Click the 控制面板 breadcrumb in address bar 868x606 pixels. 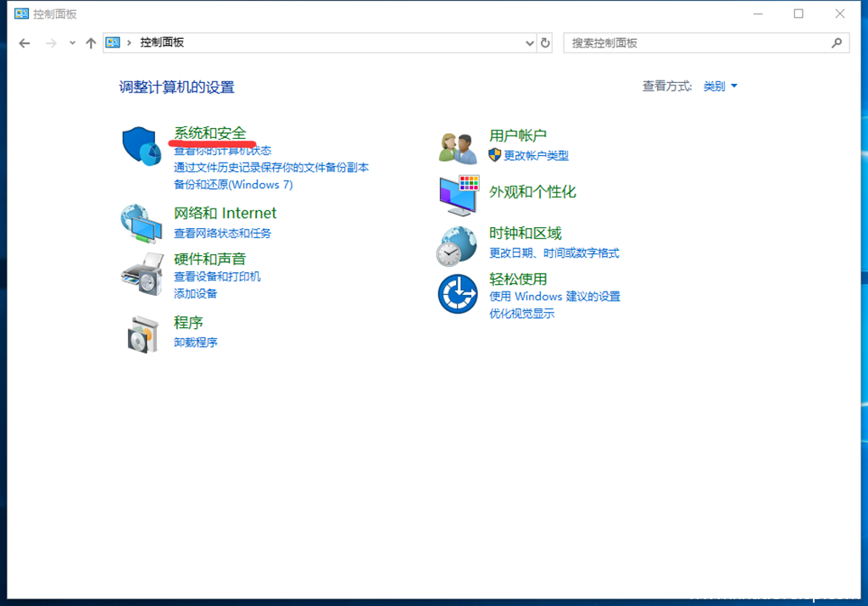162,42
